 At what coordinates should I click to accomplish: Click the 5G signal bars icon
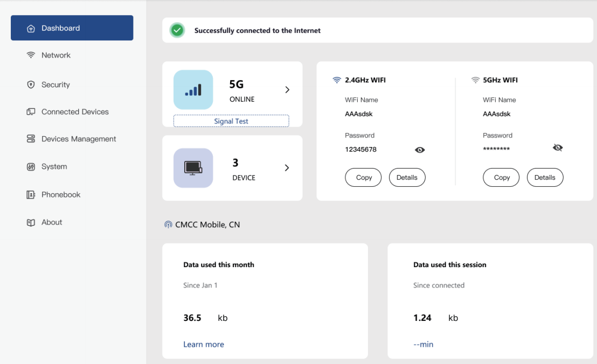click(x=193, y=90)
